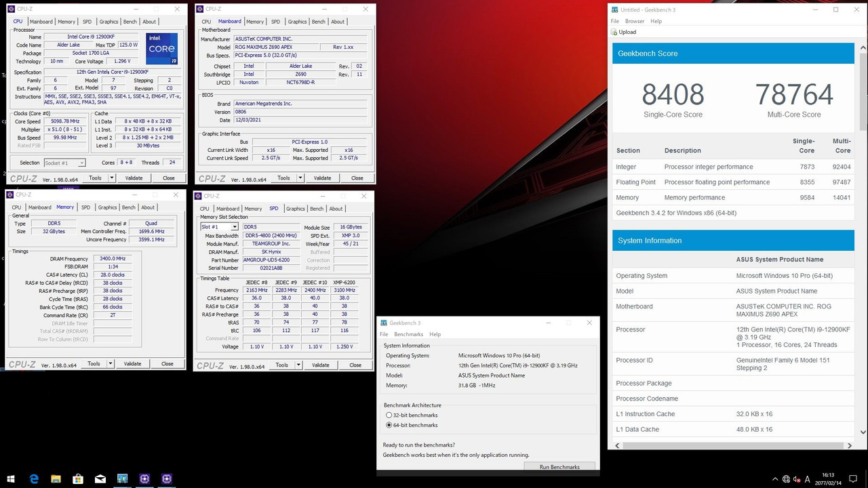This screenshot has height=488, width=868.
Task: Click the Close button in the Memory window
Action: tap(167, 364)
